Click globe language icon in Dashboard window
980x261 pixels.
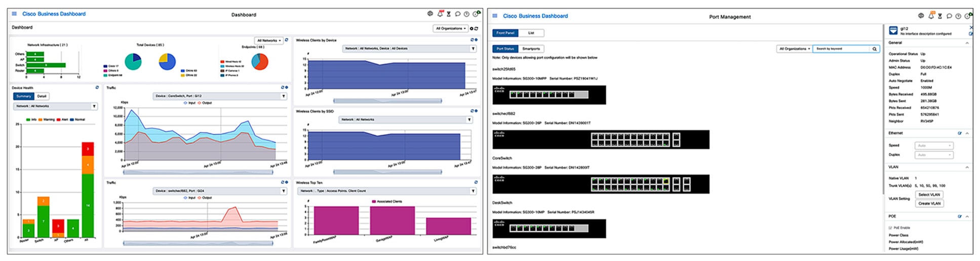click(430, 14)
